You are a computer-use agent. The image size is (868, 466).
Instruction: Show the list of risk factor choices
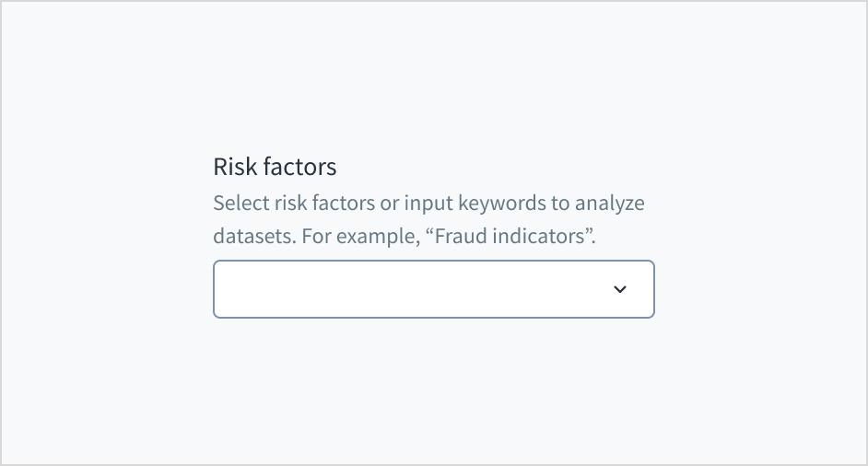620,289
